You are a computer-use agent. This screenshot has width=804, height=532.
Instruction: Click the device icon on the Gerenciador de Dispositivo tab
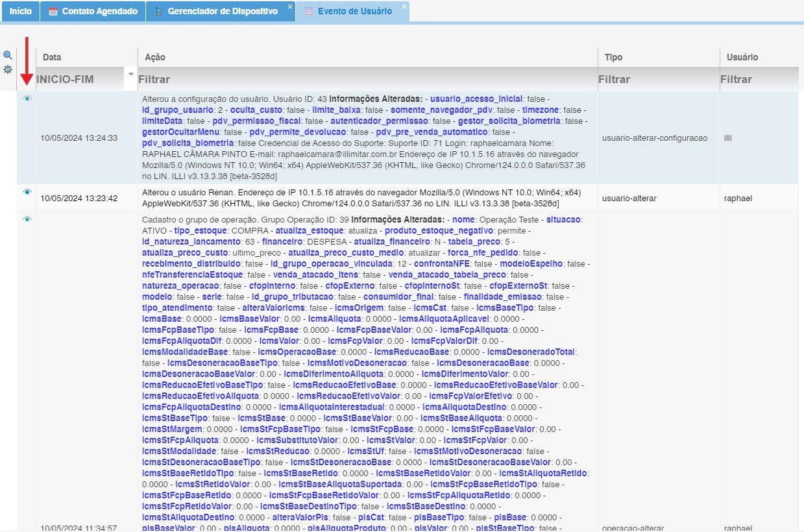click(x=159, y=11)
